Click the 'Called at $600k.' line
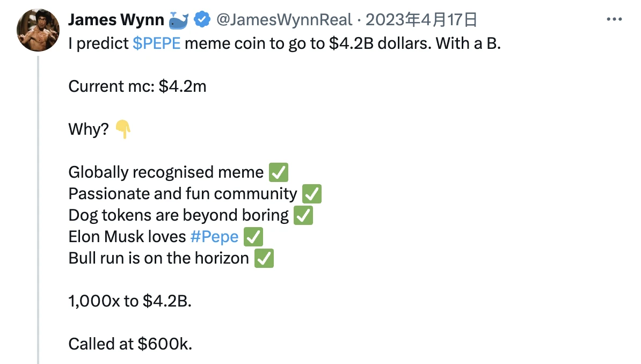The width and height of the screenshot is (641, 364). [130, 344]
